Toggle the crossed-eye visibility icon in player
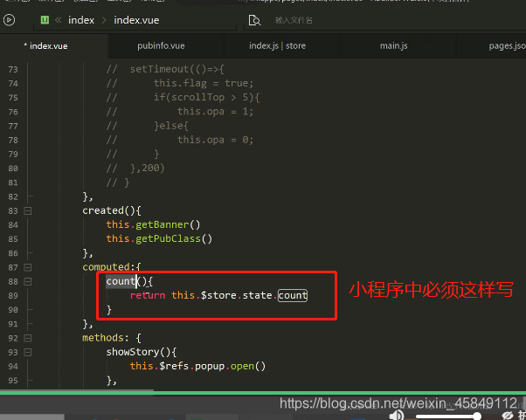 (507, 416)
